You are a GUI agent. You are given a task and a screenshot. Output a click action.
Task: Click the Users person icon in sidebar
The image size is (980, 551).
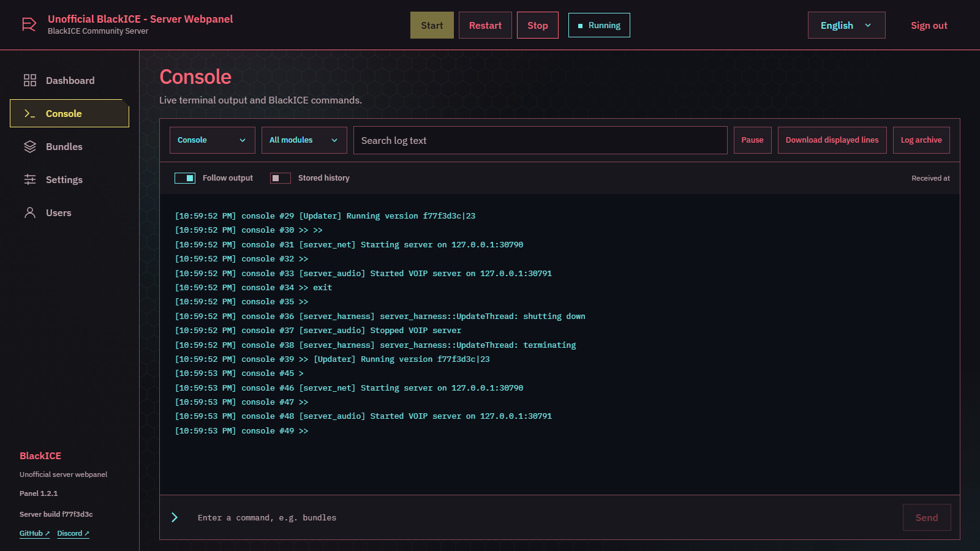pos(30,212)
